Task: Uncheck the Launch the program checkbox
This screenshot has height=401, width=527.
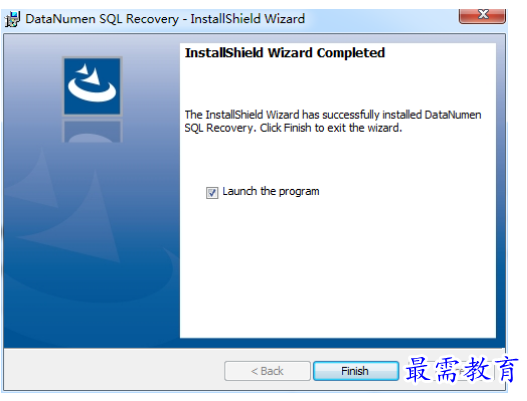Action: (x=212, y=193)
